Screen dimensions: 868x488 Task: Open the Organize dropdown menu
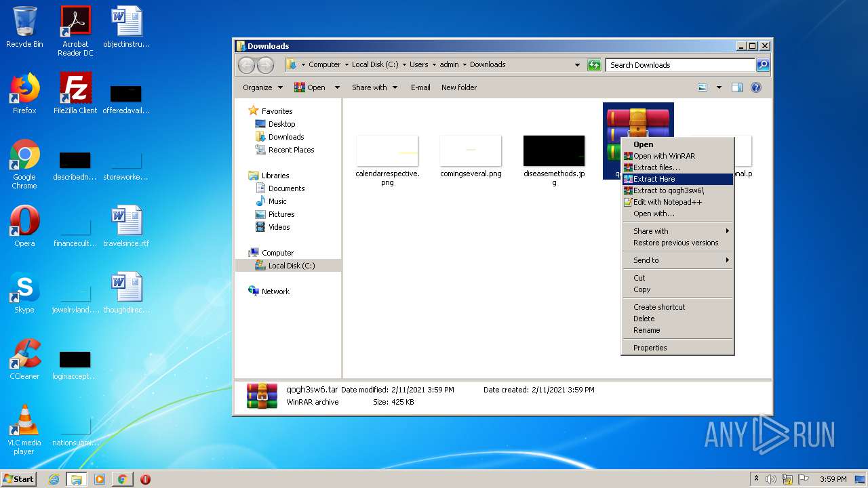(x=262, y=87)
